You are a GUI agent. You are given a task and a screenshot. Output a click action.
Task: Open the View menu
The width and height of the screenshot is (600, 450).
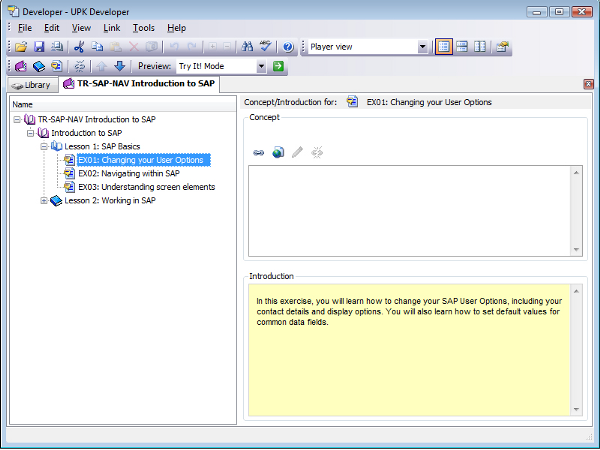click(81, 28)
